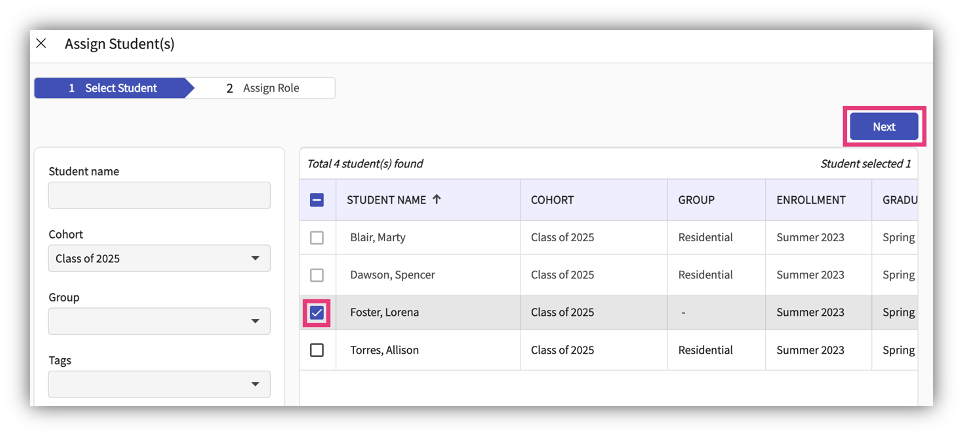Click the name Foster, Lorena in the table
The width and height of the screenshot is (964, 436).
pyautogui.click(x=384, y=313)
